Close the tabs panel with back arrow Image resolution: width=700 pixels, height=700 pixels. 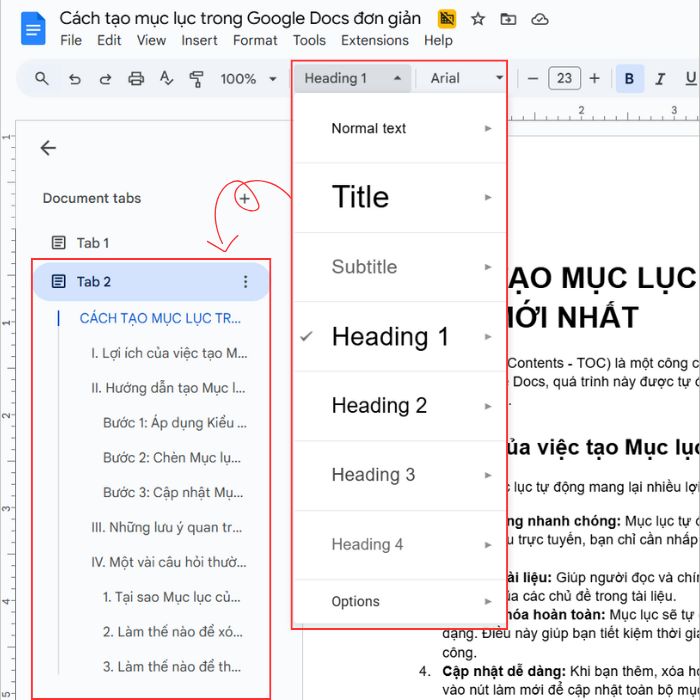48,148
